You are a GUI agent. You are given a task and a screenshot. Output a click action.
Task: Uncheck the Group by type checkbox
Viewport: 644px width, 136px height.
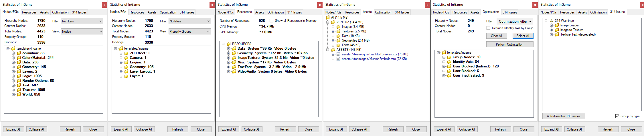(617, 116)
